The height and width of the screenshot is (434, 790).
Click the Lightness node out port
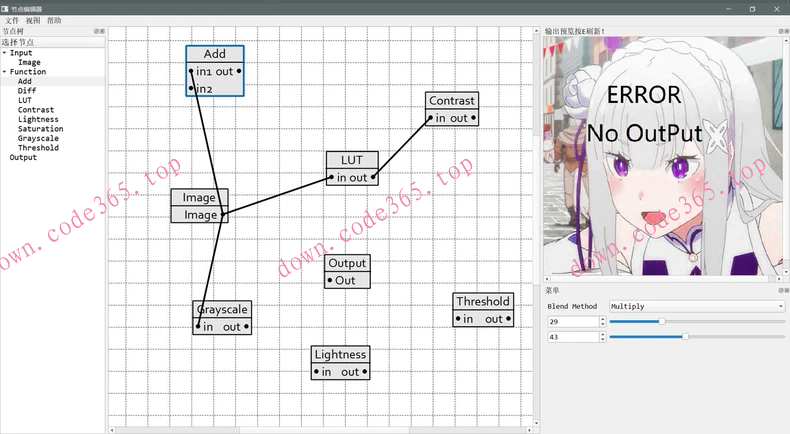365,371
